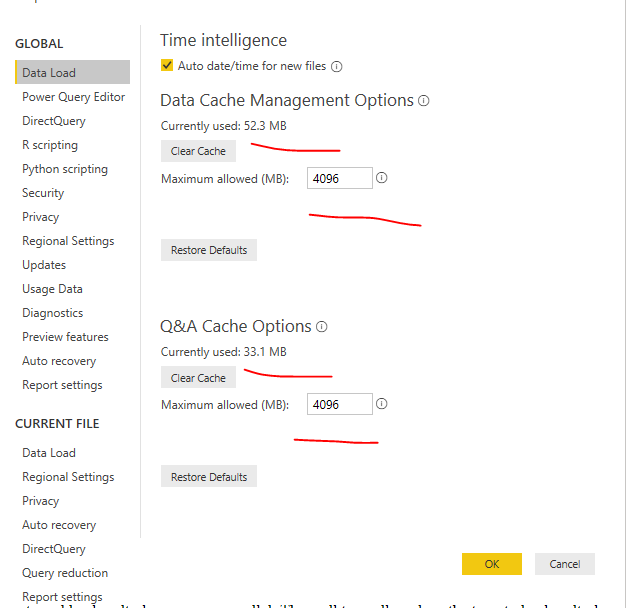Cancel the Options dialog
Viewport: 626px width, 608px height.
point(565,564)
